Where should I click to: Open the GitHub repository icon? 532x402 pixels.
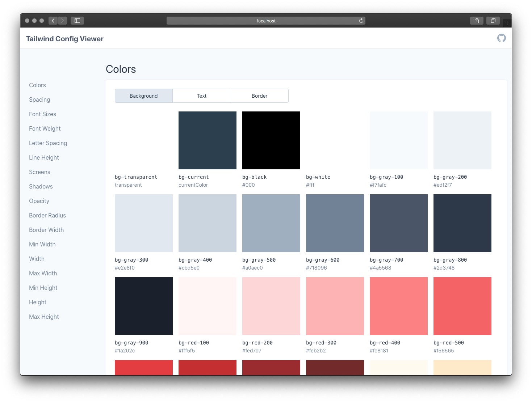tap(502, 38)
